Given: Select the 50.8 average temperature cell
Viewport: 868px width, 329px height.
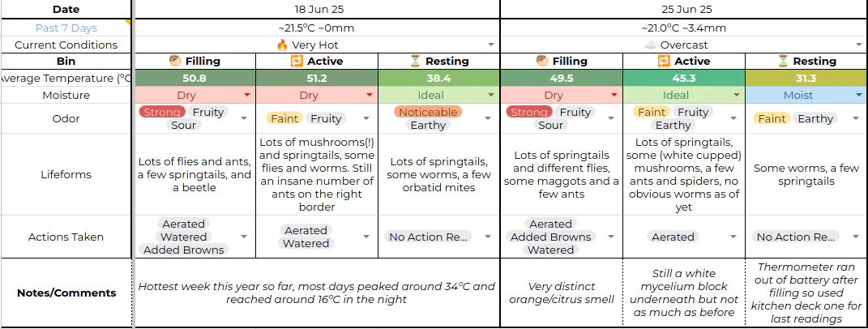Looking at the screenshot, I should tap(195, 79).
